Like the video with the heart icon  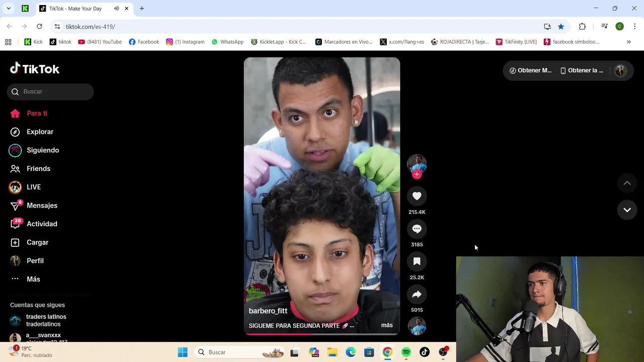[417, 196]
